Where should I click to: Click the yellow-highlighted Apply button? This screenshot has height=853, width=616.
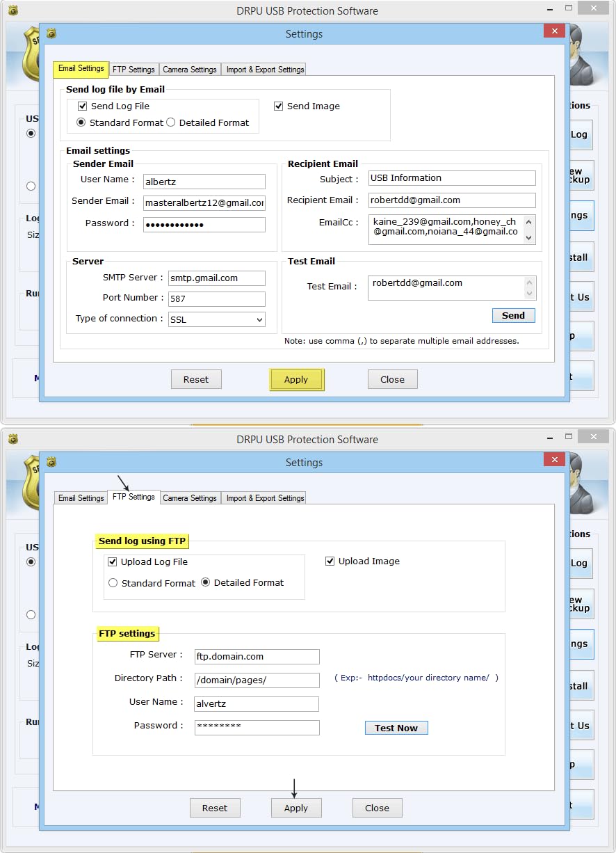[296, 379]
